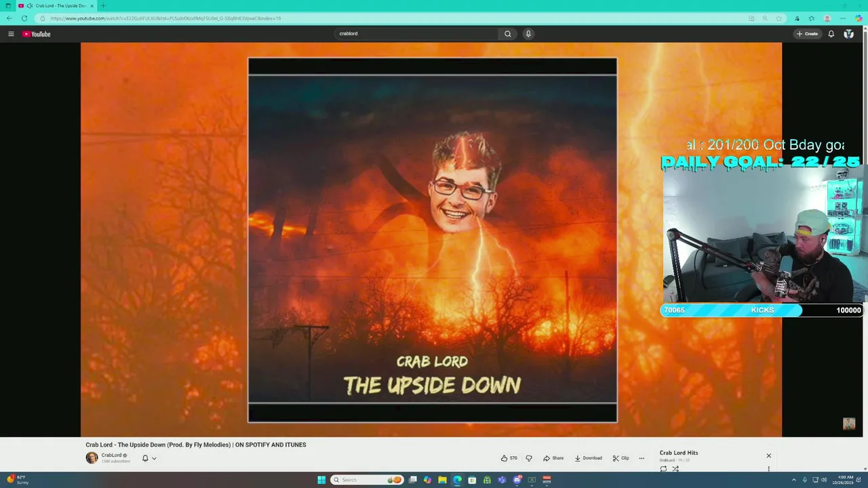868x488 pixels.
Task: Open the browser profile icon
Action: 827,18
